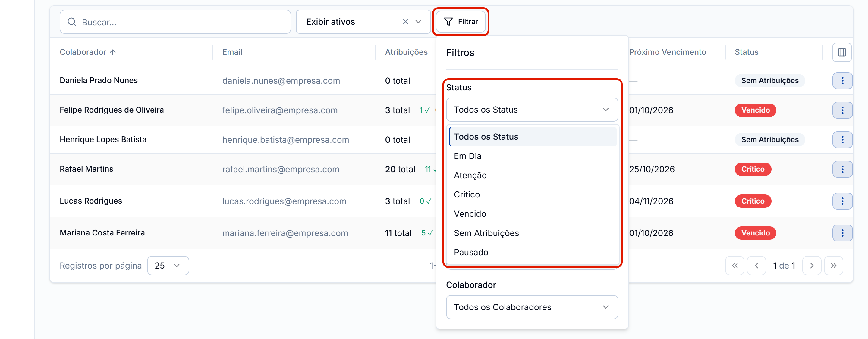
Task: Click the Email column header
Action: [232, 52]
